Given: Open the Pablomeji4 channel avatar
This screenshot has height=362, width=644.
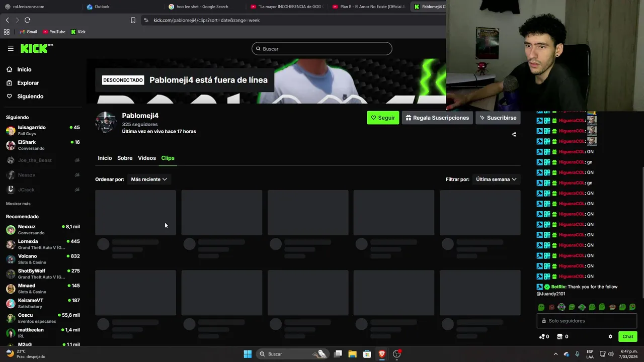Looking at the screenshot, I should coord(106,123).
